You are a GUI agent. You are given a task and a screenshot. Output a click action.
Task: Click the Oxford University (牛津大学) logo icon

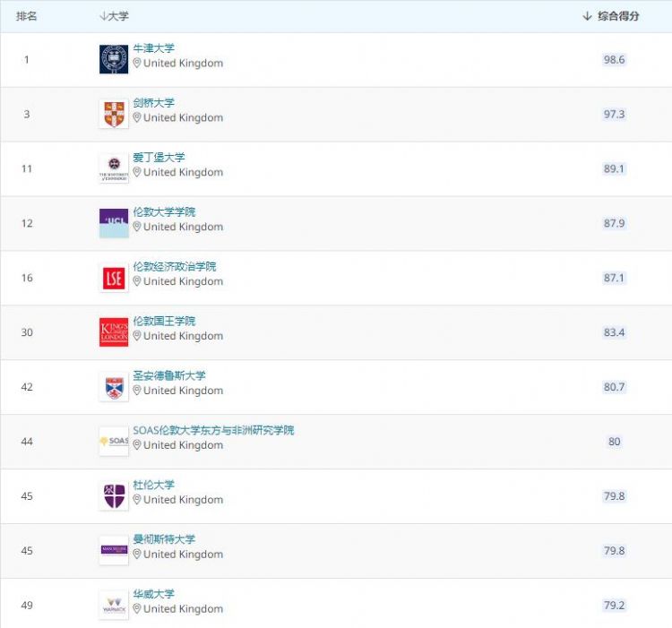click(x=114, y=59)
